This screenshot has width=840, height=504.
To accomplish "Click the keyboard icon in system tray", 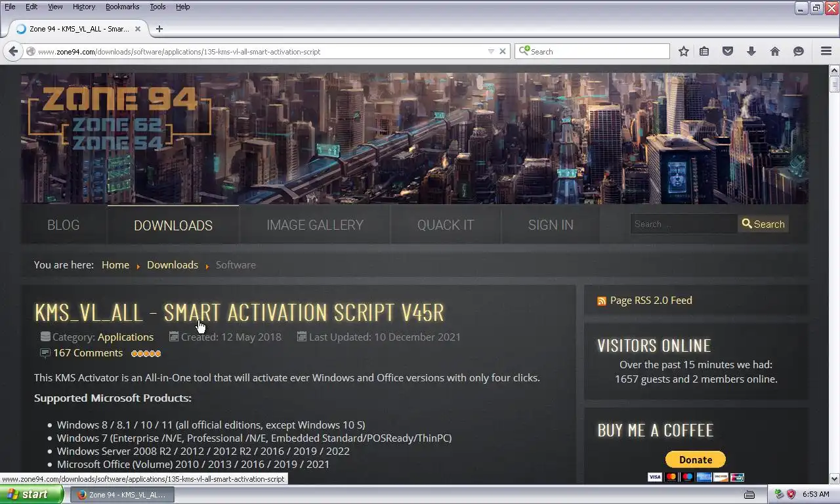I will click(x=749, y=494).
